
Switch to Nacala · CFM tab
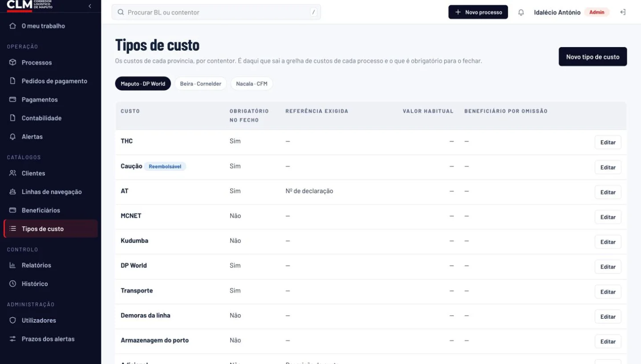tap(252, 84)
